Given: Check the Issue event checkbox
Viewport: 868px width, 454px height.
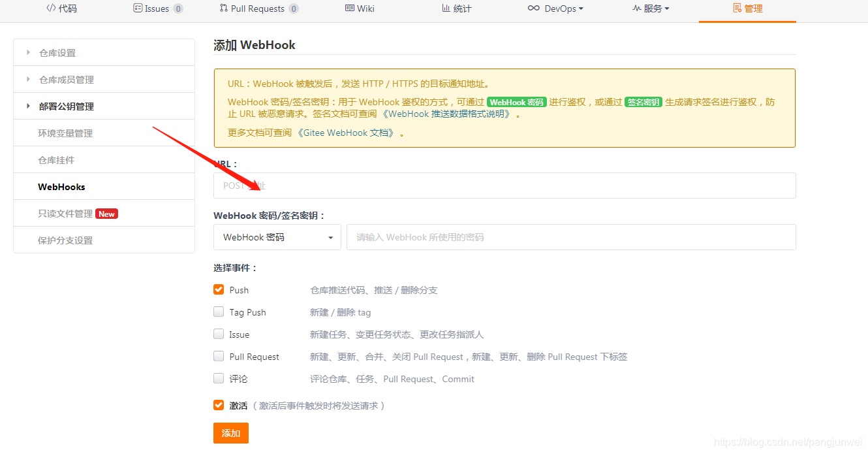Looking at the screenshot, I should 219,334.
